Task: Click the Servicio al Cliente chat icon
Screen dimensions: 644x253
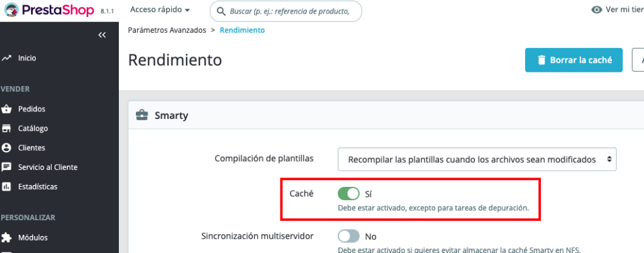Action: pos(7,167)
